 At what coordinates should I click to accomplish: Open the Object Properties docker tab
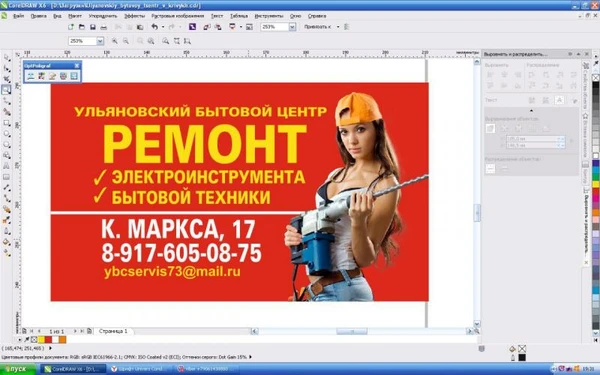[x=585, y=86]
